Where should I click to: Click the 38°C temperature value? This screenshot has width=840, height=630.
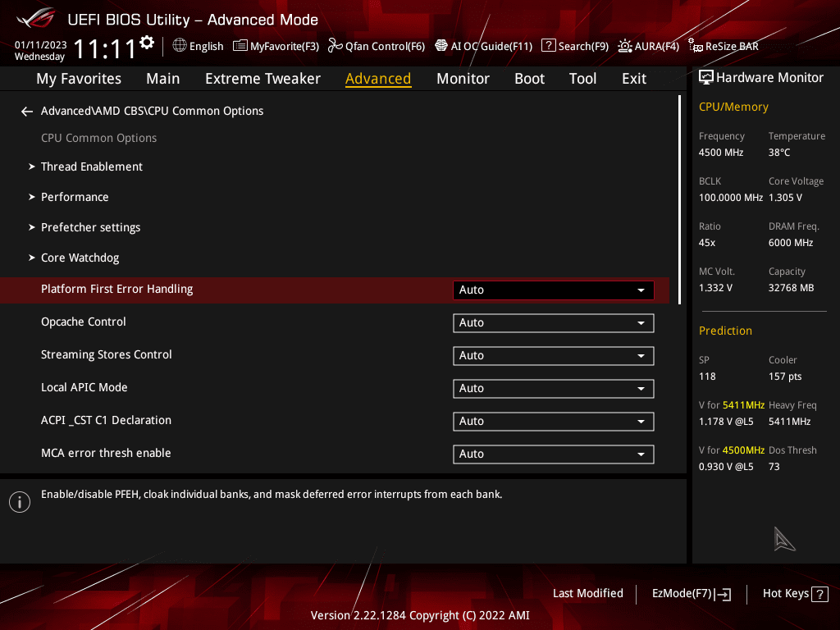779,153
